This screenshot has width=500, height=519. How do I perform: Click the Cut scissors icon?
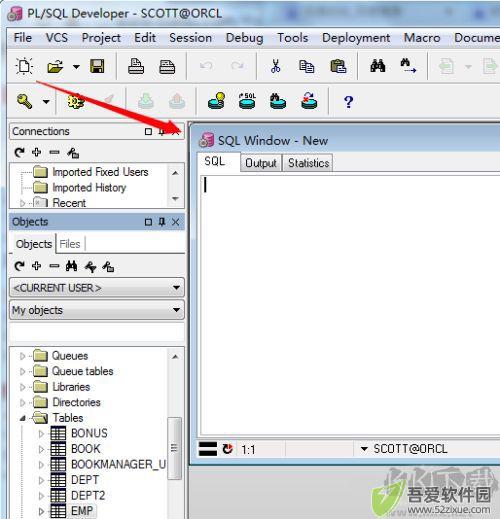pyautogui.click(x=275, y=66)
